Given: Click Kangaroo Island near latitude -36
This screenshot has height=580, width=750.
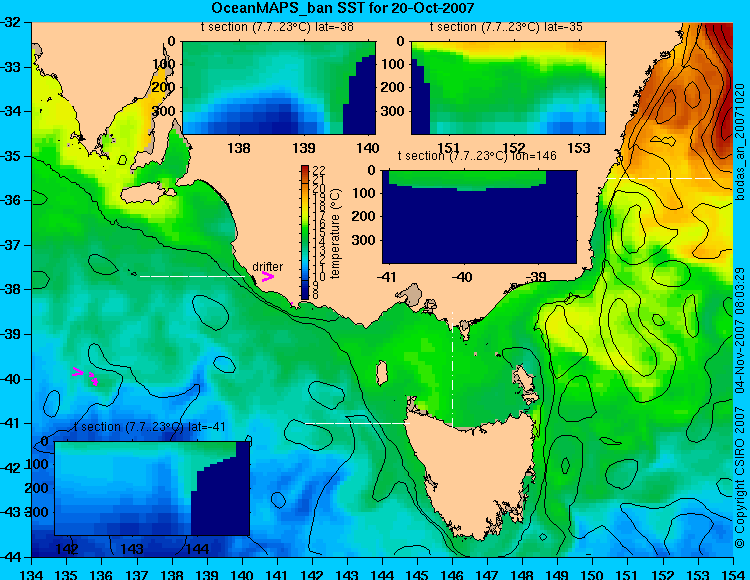Looking at the screenshot, I should [x=147, y=194].
